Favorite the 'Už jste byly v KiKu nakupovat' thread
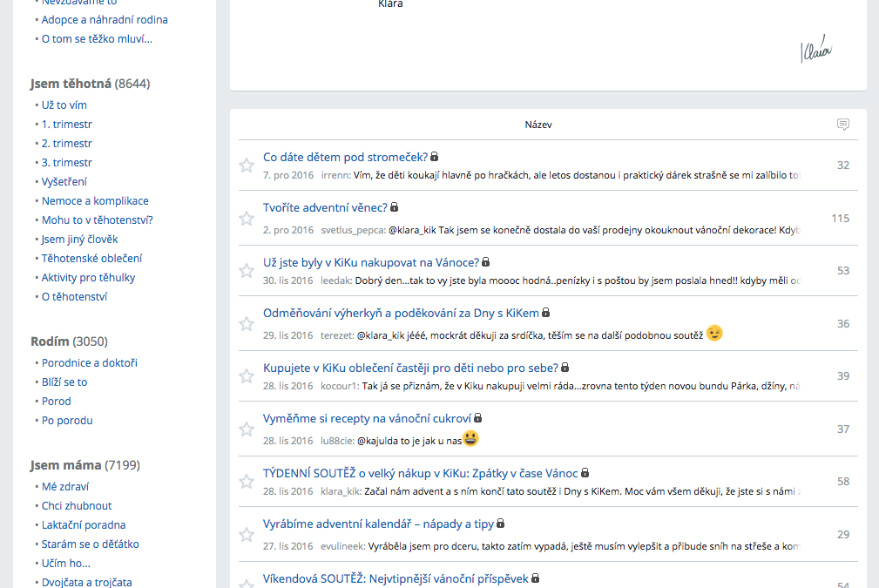 coord(247,271)
